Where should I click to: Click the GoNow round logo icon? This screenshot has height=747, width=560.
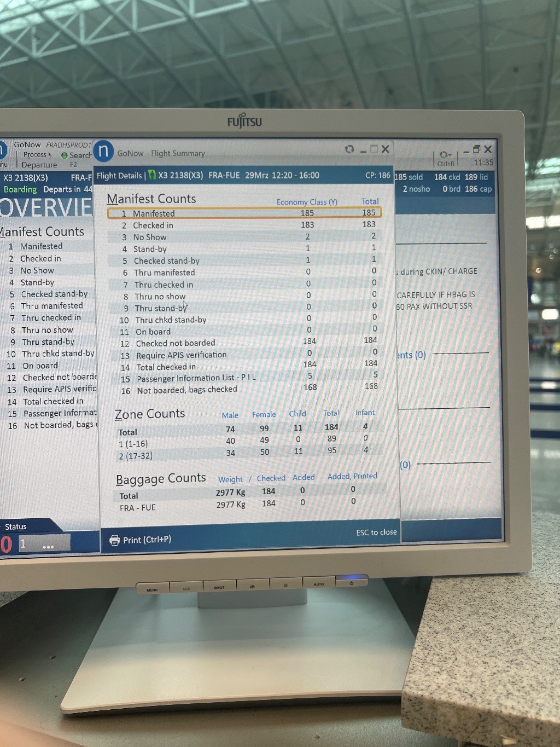click(103, 152)
